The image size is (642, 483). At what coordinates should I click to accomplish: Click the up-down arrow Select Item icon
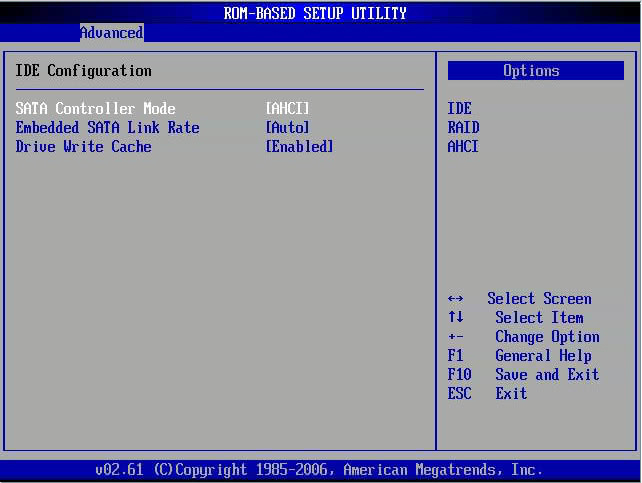[456, 317]
